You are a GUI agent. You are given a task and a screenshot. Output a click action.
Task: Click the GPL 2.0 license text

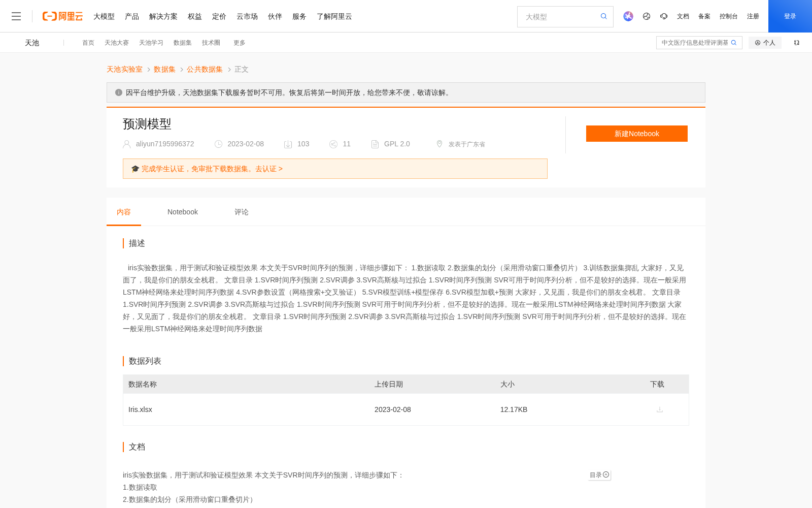click(x=397, y=144)
